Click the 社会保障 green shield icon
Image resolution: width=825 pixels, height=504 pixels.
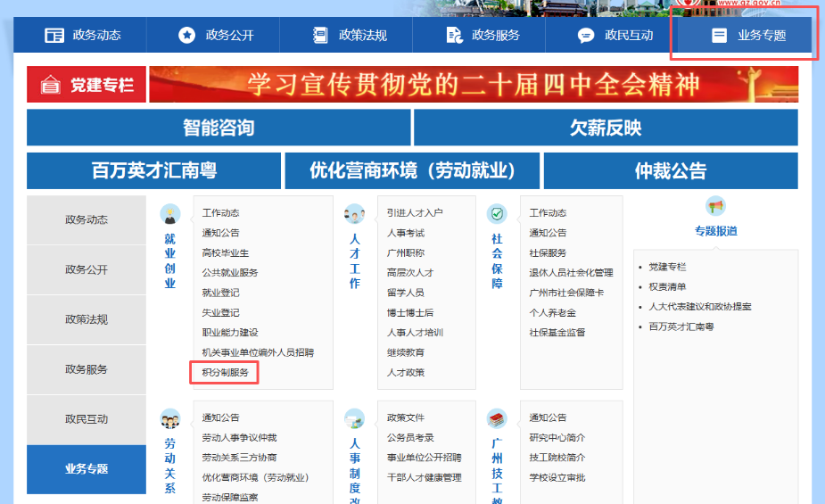click(497, 214)
